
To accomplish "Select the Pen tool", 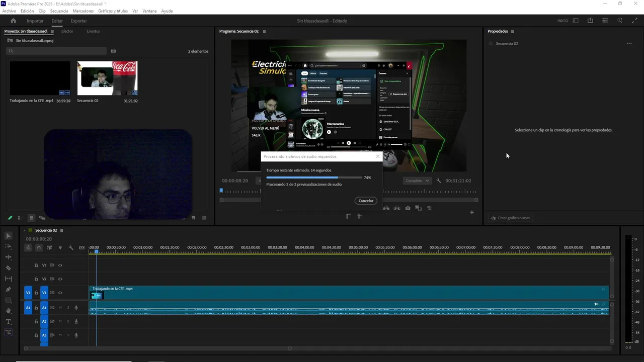I will click(9, 290).
